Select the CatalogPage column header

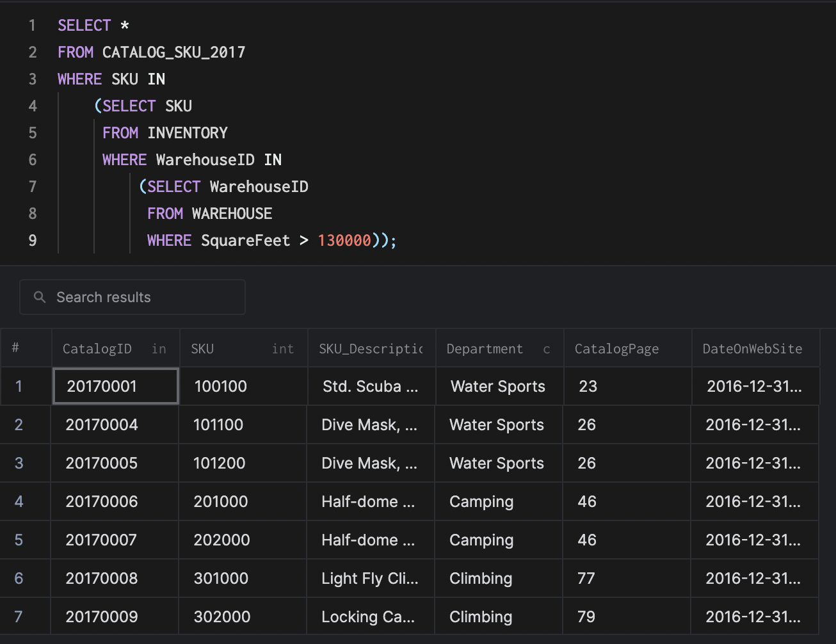pos(616,349)
